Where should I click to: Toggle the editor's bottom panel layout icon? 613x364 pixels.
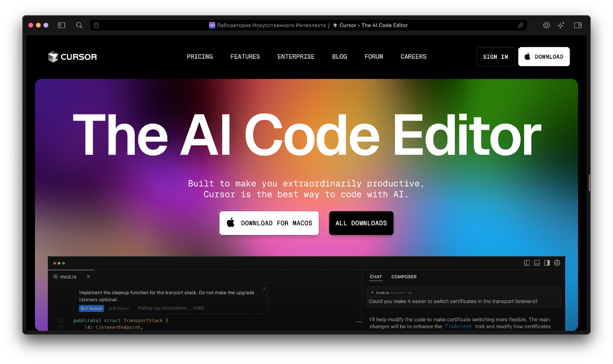click(x=537, y=263)
